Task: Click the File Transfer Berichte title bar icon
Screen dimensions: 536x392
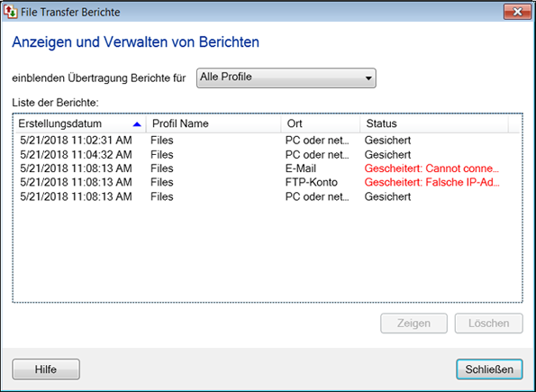Action: coord(10,12)
